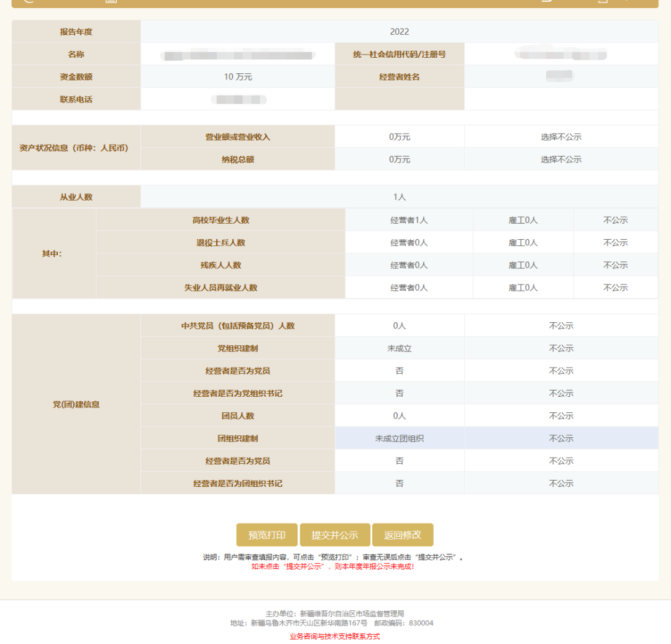Viewport: 671px width, 644px height.
Task: Click 经营者0人 in the 失业人员再就业人数 row
Action: tap(409, 288)
